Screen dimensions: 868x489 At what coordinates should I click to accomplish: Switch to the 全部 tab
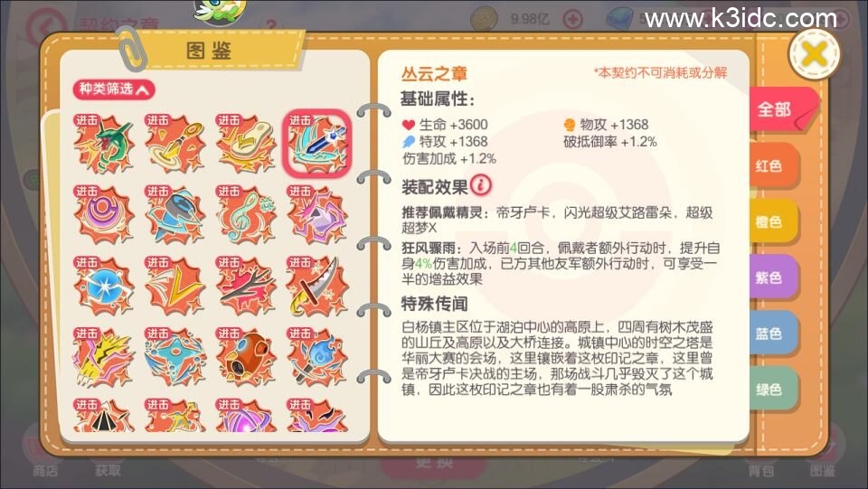click(x=781, y=109)
